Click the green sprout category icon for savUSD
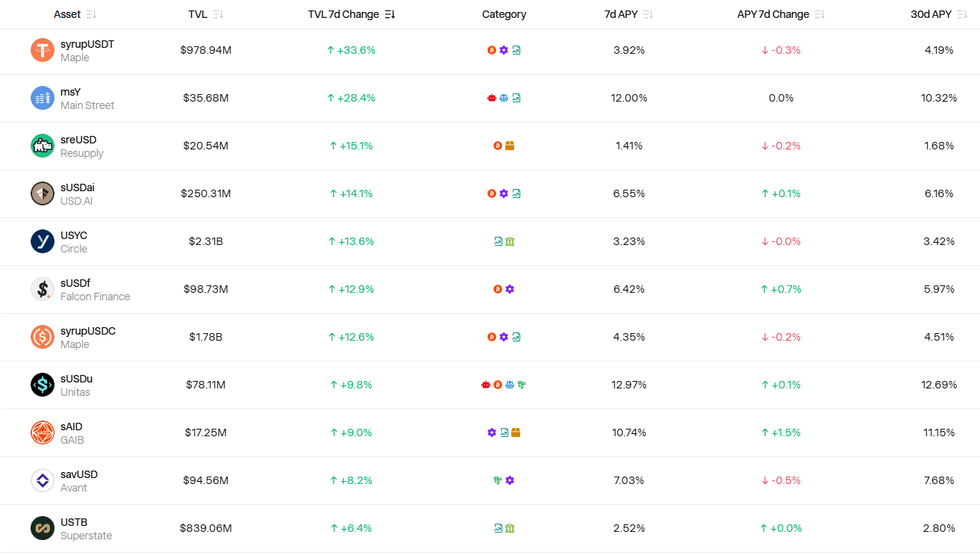Viewport: 980px width, 555px height. 498,480
